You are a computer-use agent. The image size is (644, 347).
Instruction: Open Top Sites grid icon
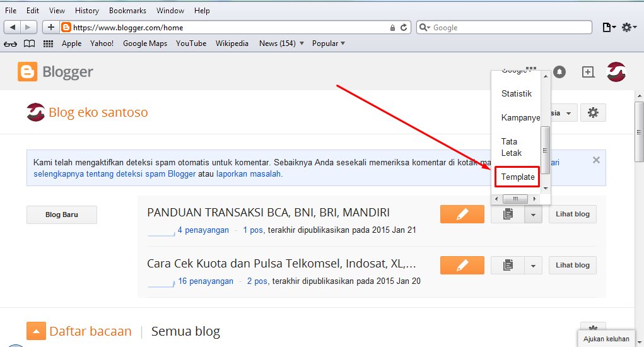[x=48, y=44]
